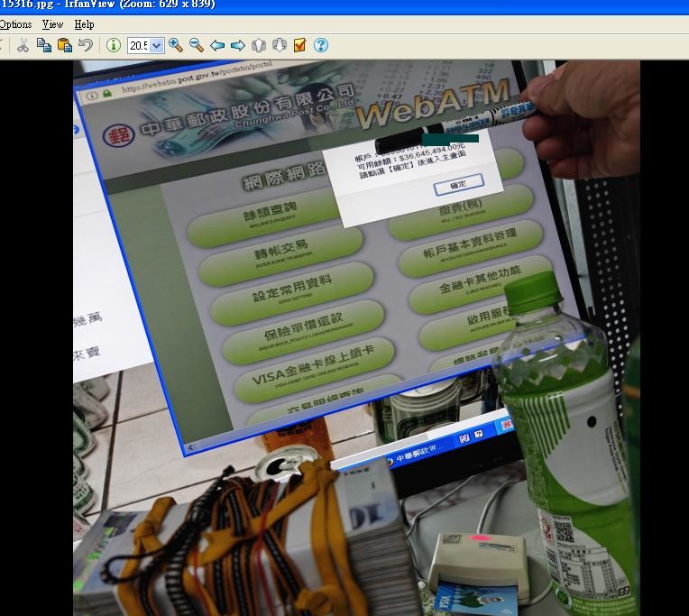Open the Options menu
This screenshot has width=689, height=616.
click(16, 24)
